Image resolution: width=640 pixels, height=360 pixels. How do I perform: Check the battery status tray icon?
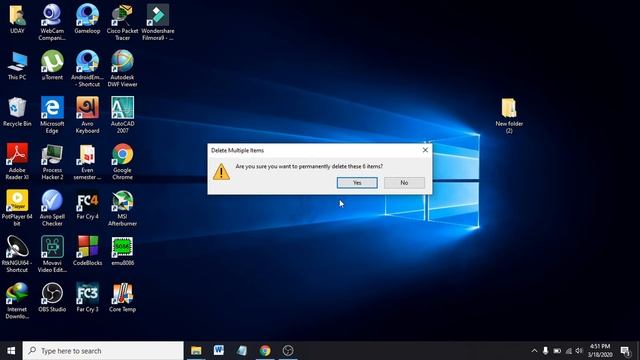pos(557,351)
